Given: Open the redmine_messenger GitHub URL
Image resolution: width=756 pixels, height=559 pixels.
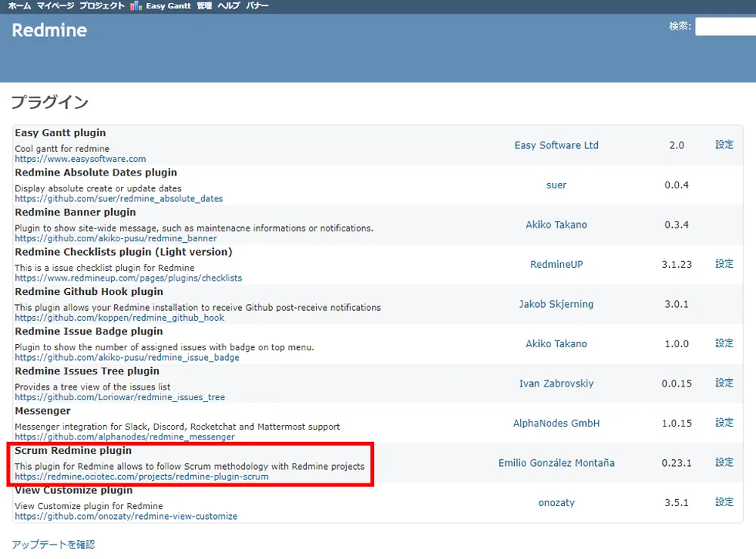Looking at the screenshot, I should pyautogui.click(x=125, y=436).
